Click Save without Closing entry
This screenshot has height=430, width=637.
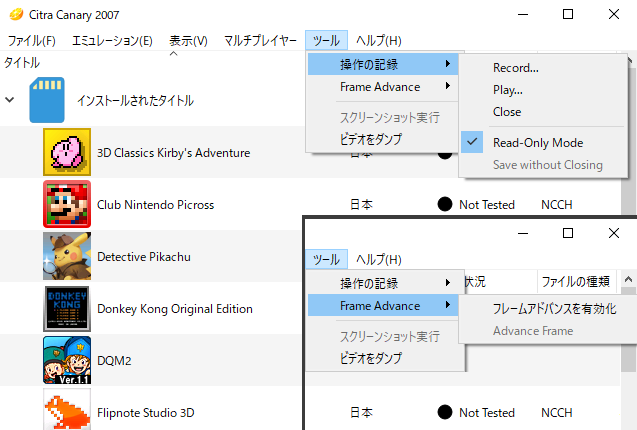pyautogui.click(x=548, y=165)
